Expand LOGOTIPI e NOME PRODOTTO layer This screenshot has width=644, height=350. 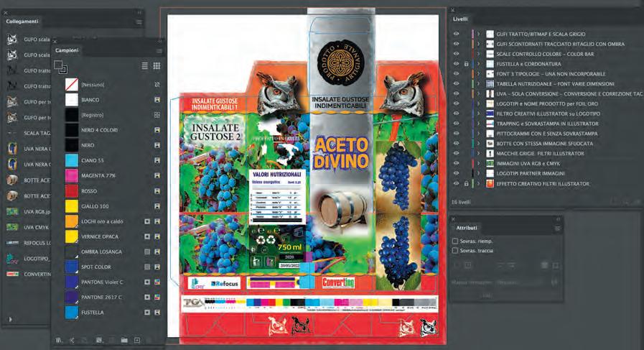pyautogui.click(x=478, y=103)
